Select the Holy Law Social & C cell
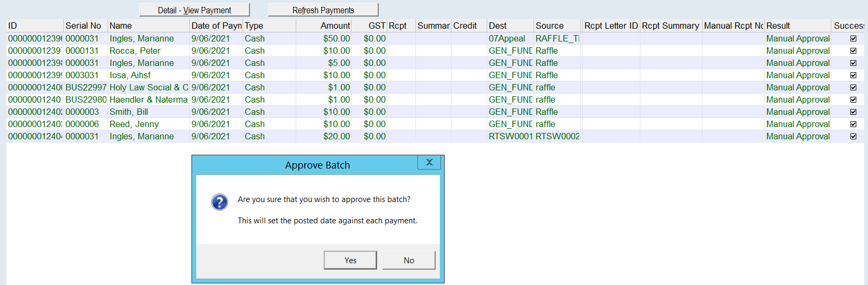The width and height of the screenshot is (868, 285). pyautogui.click(x=148, y=87)
